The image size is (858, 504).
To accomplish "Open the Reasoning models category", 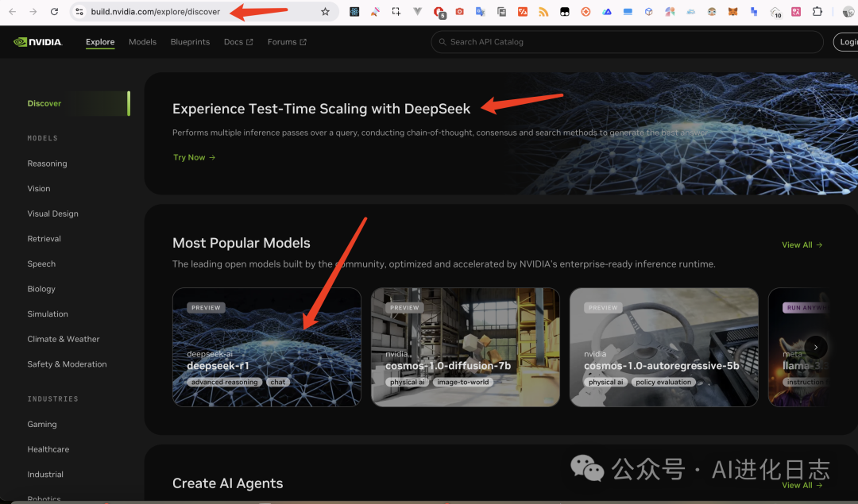I will click(47, 164).
